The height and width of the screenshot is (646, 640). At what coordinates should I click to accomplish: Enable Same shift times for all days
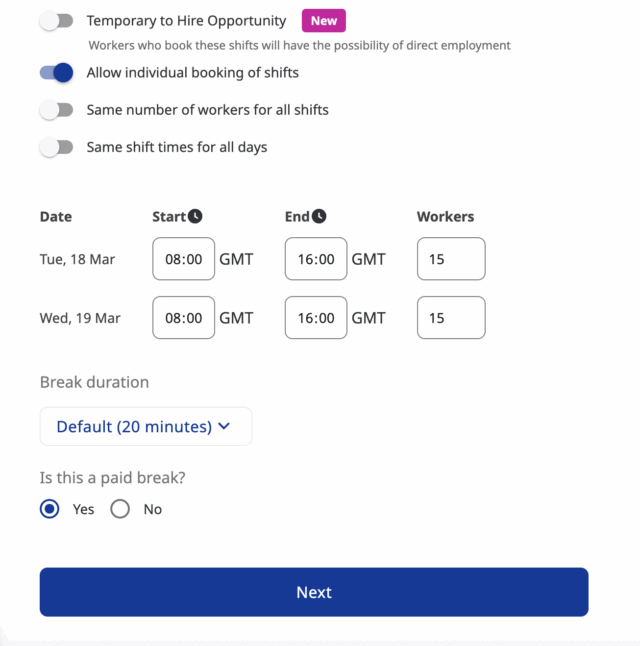pos(56,147)
